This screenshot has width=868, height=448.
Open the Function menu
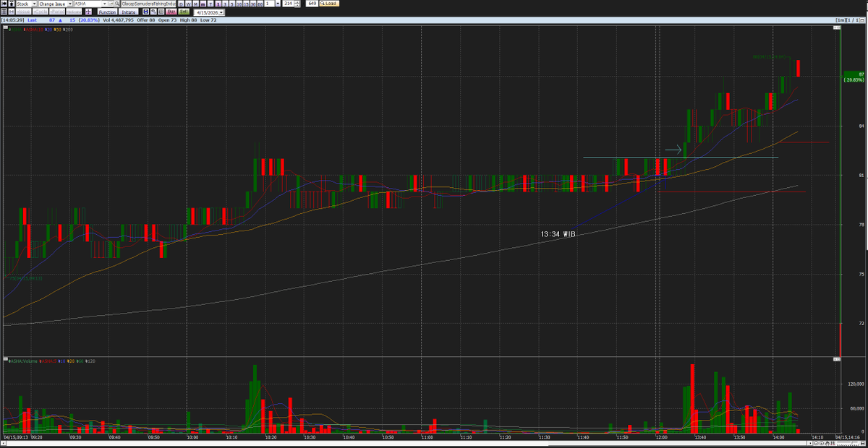pos(107,12)
